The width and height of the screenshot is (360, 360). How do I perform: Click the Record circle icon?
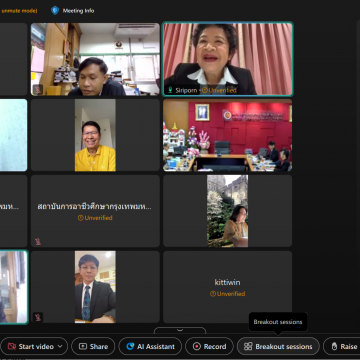pyautogui.click(x=197, y=346)
